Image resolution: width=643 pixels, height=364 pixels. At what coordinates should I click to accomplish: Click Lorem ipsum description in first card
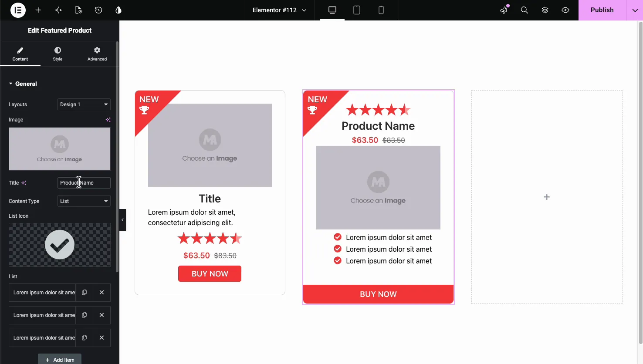[192, 217]
